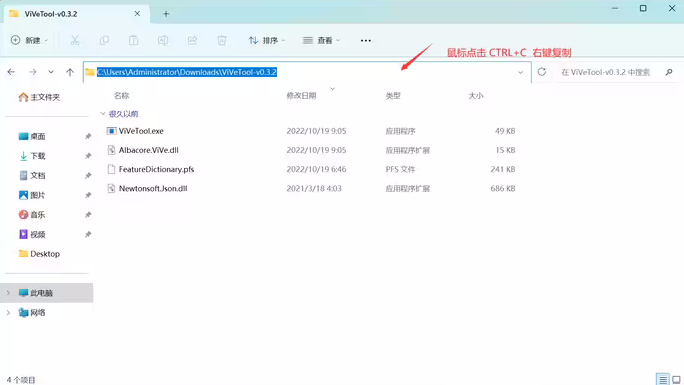
Task: Unpin 图片 using its pin icon
Action: [x=88, y=195]
